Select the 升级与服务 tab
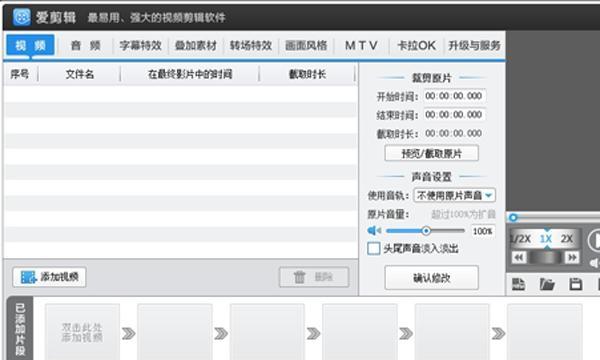Viewport: 600px width, 360px height. coord(474,46)
